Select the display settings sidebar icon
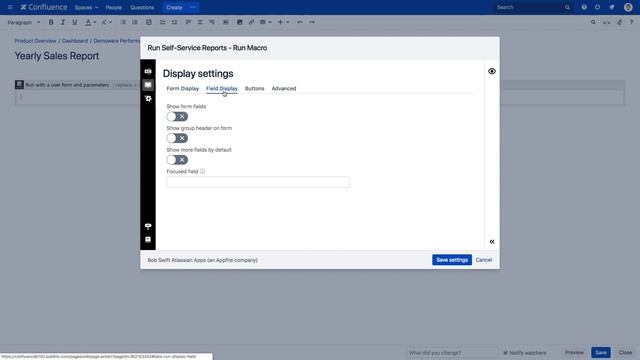Screen dimensions: 640x360 tap(148, 85)
